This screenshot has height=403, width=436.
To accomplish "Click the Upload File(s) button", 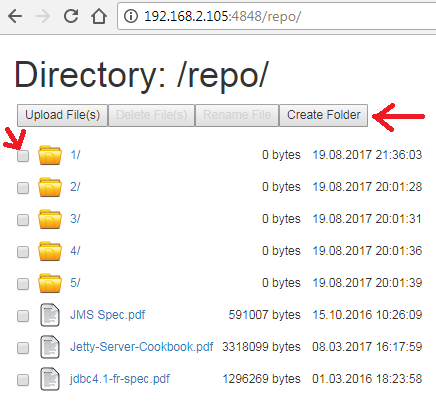I will 63,115.
